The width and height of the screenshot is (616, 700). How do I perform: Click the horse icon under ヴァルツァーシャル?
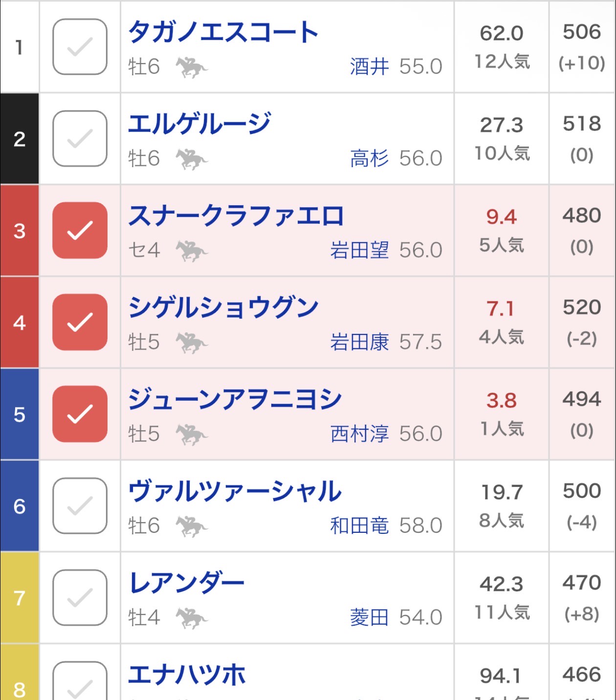(x=191, y=526)
